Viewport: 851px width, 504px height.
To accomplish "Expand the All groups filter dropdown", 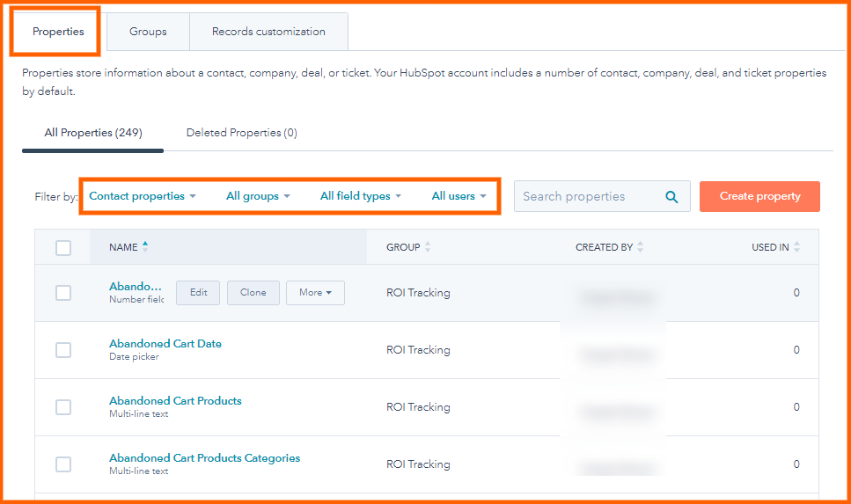I will 258,196.
